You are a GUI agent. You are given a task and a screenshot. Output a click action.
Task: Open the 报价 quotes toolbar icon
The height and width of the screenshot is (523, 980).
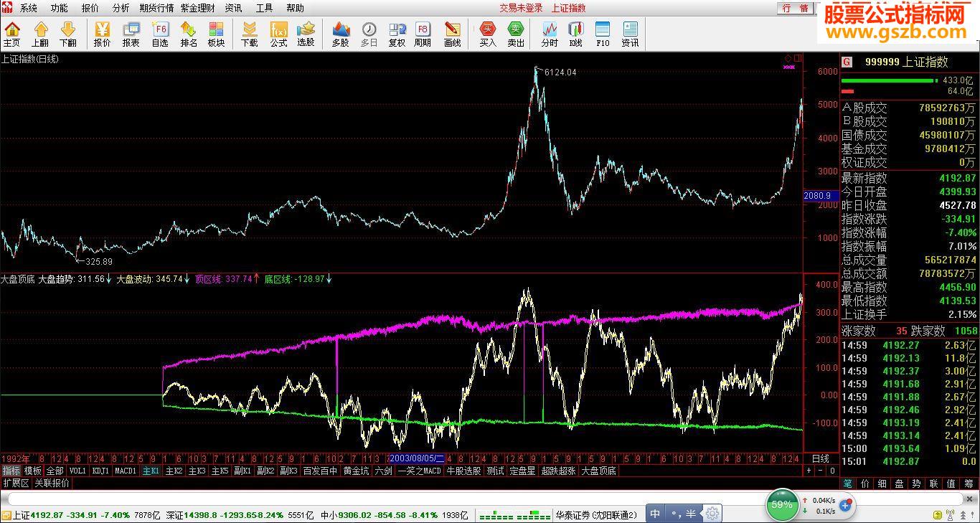pos(103,34)
